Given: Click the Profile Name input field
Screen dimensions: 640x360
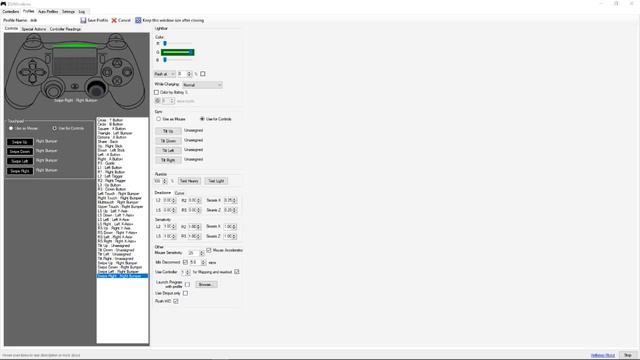Looking at the screenshot, I should point(53,20).
